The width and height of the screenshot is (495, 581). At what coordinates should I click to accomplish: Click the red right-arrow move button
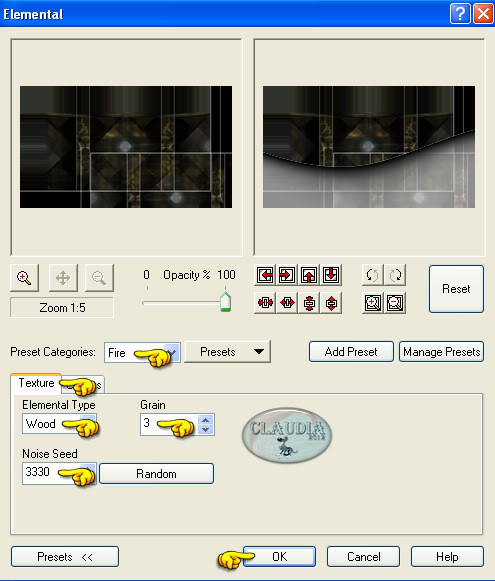tap(287, 275)
